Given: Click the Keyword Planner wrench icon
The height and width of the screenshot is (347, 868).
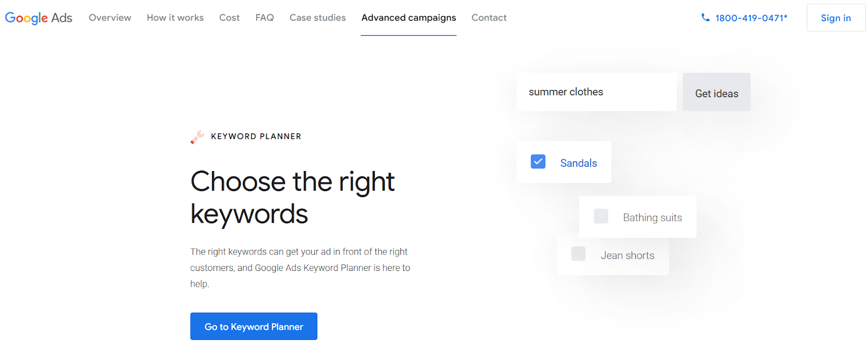Looking at the screenshot, I should (x=197, y=137).
